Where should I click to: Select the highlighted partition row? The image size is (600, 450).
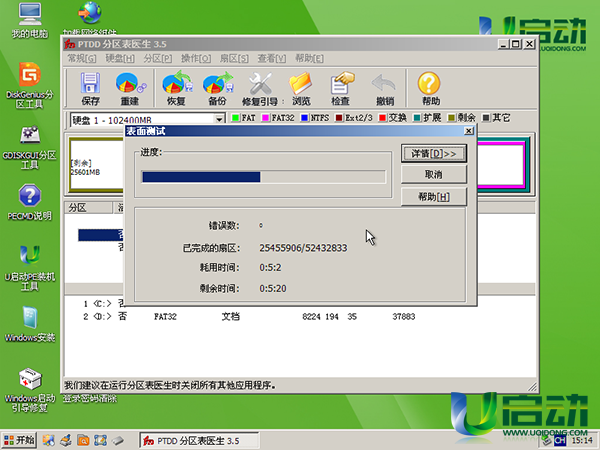click(x=101, y=235)
